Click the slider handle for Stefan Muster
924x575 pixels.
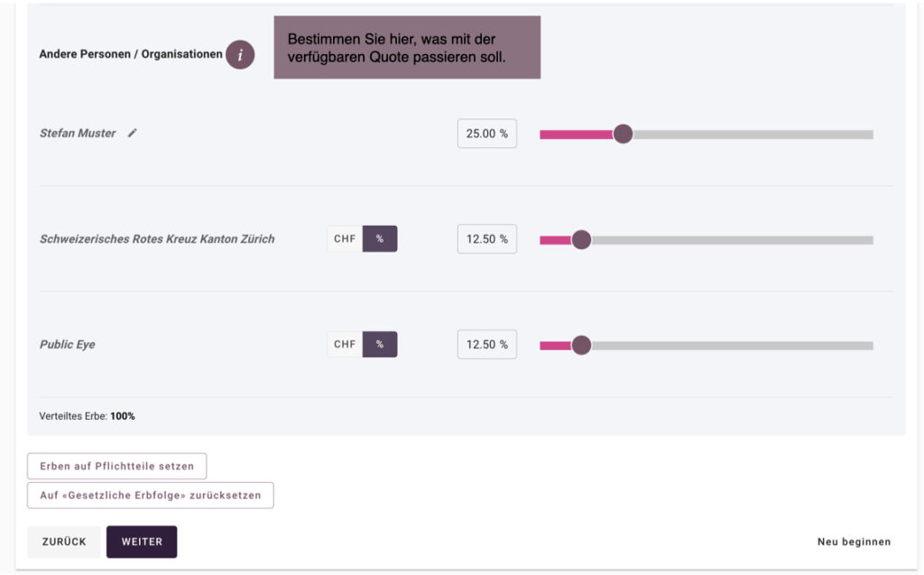tap(623, 134)
